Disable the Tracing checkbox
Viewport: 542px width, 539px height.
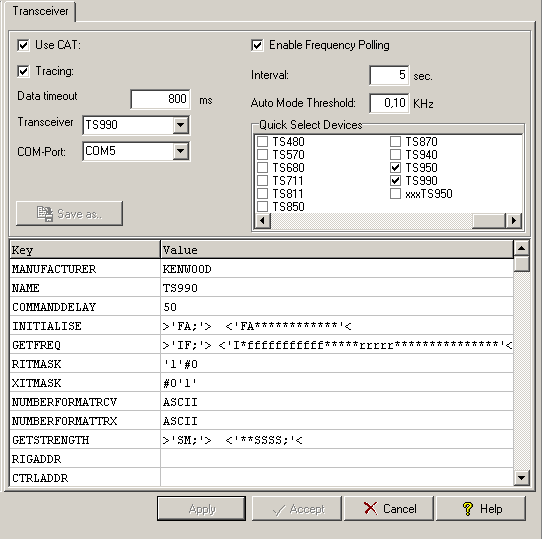point(23,71)
